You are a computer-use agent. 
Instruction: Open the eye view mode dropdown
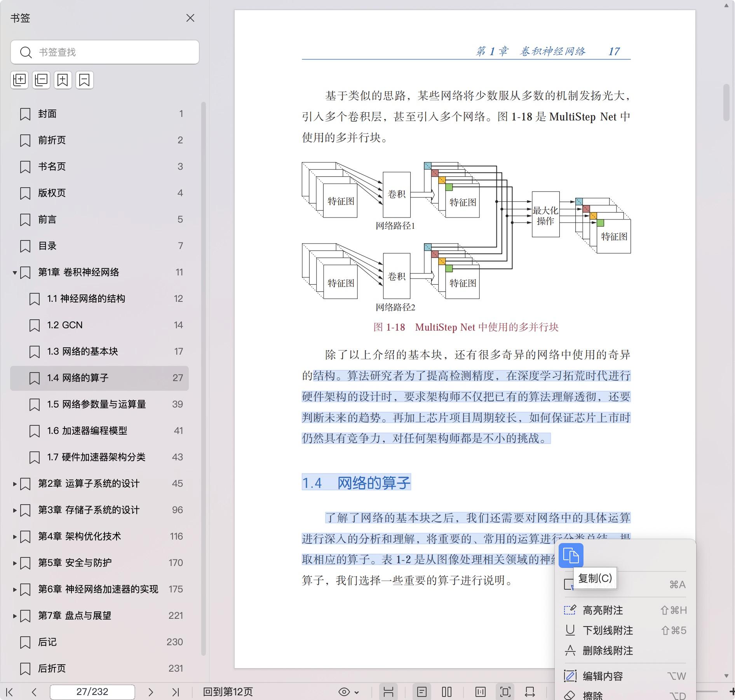coord(348,692)
